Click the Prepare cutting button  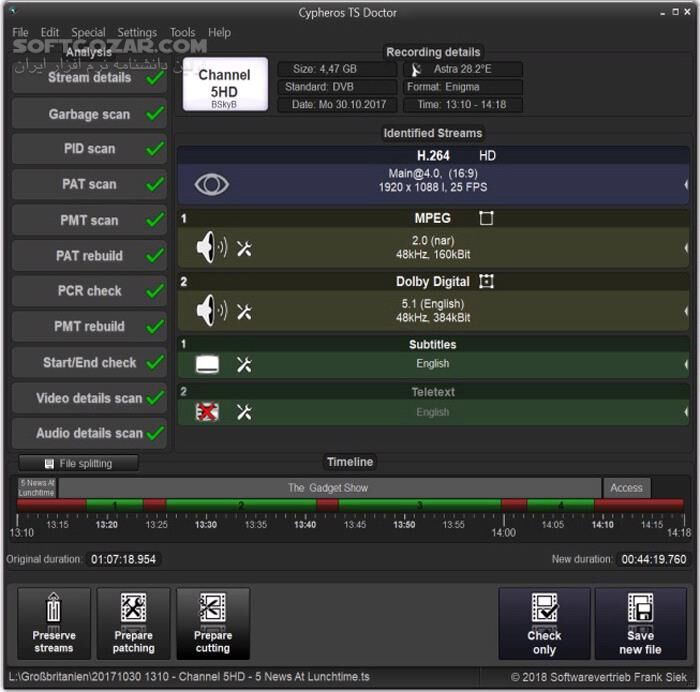[x=213, y=623]
